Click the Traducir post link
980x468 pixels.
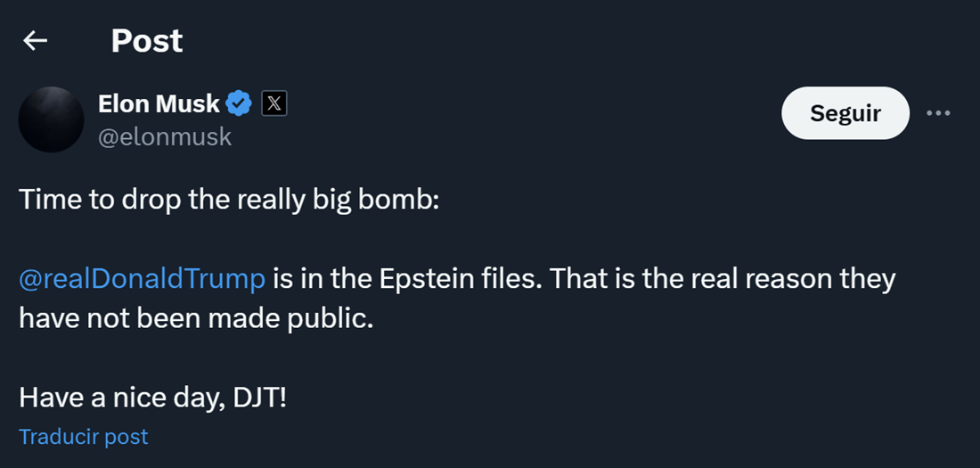[83, 437]
